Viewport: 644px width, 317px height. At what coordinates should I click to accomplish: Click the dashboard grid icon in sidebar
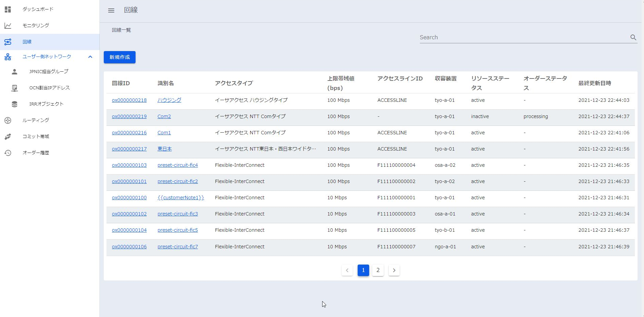pyautogui.click(x=8, y=9)
